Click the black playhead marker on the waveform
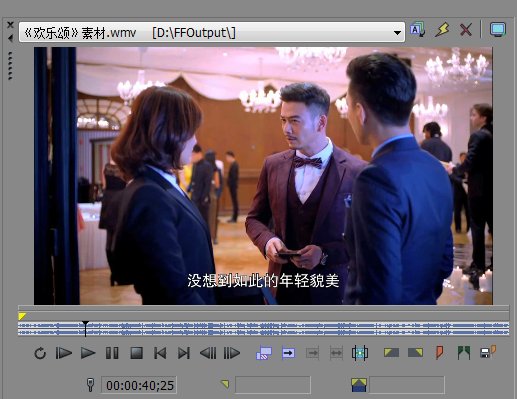517x399 pixels. 85,328
